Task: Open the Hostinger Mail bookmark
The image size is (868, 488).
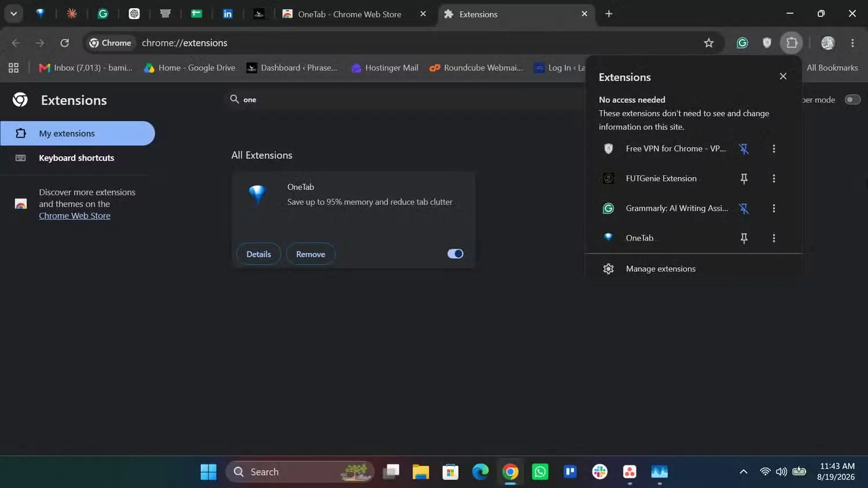Action: (385, 68)
